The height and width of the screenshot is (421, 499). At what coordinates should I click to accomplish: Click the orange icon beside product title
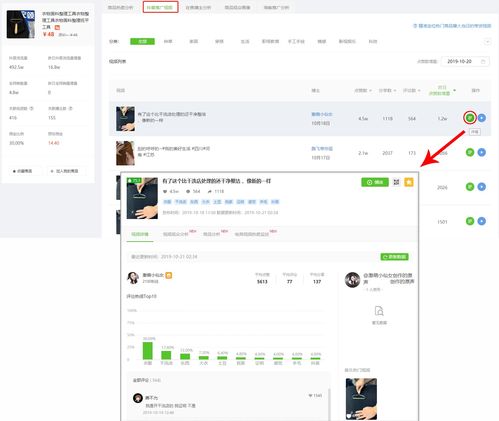pyautogui.click(x=57, y=27)
